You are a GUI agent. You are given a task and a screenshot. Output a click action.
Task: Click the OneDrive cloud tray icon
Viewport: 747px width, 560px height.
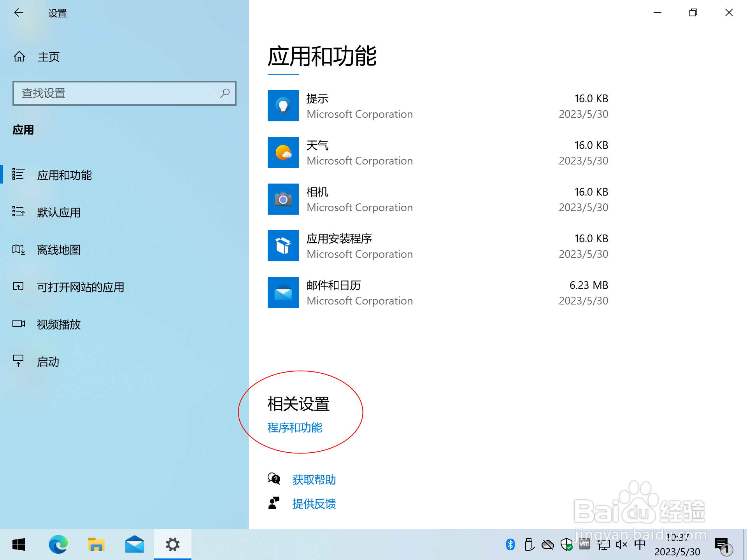pos(548,544)
